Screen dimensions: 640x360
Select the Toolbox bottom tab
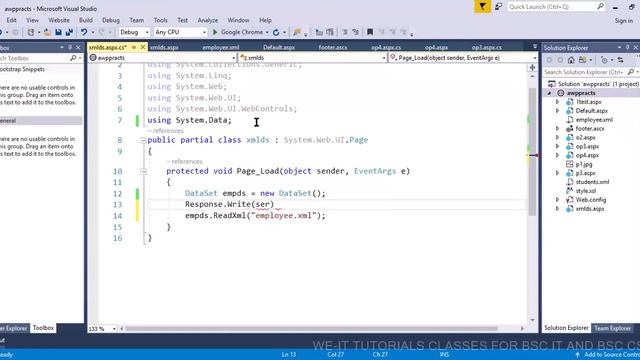43,328
